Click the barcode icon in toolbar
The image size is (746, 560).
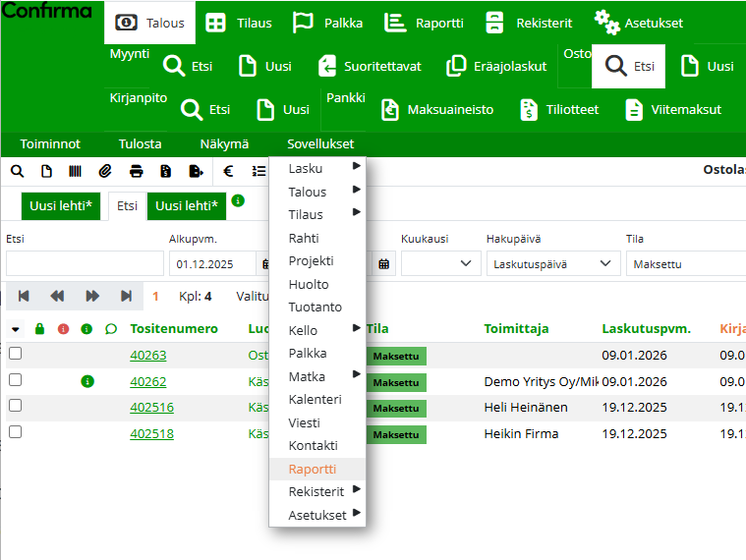[75, 171]
